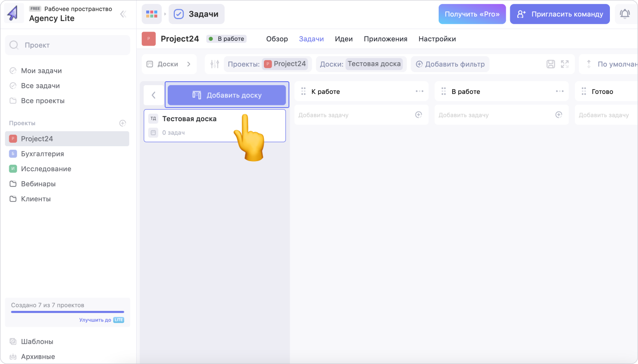The width and height of the screenshot is (638, 364).
Task: Click the notification bell icon
Action: (624, 14)
